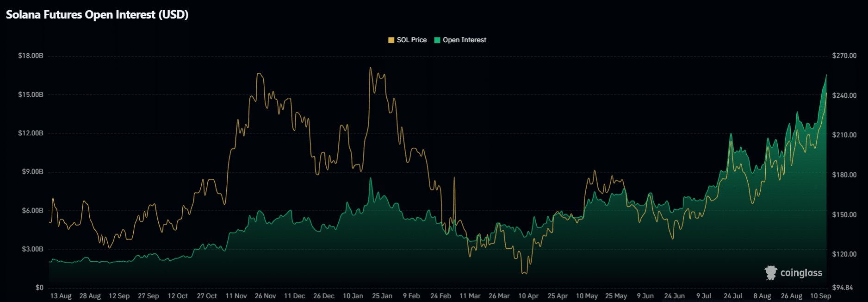Select the 26 Nov date on x-axis
This screenshot has height=302, width=868.
(x=265, y=296)
